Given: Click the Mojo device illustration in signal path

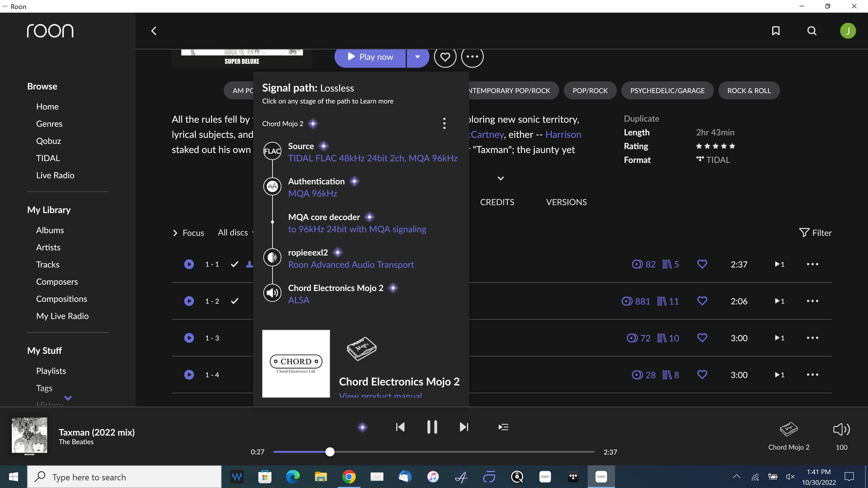Looking at the screenshot, I should pos(361,348).
